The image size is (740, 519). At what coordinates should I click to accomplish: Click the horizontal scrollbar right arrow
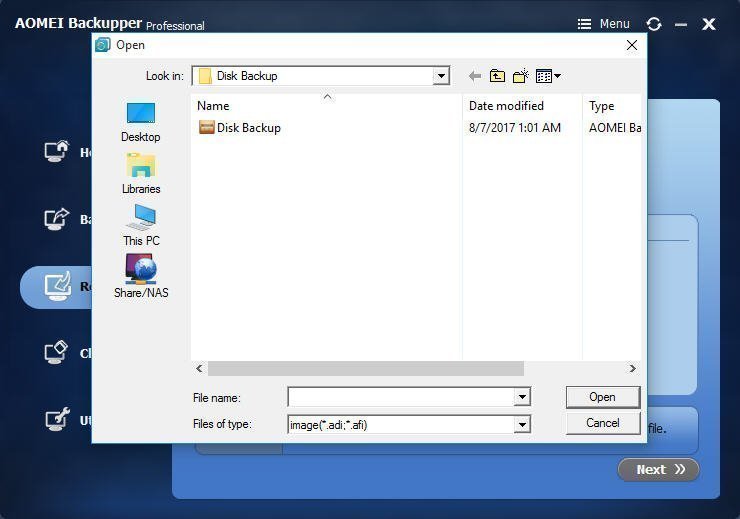632,368
